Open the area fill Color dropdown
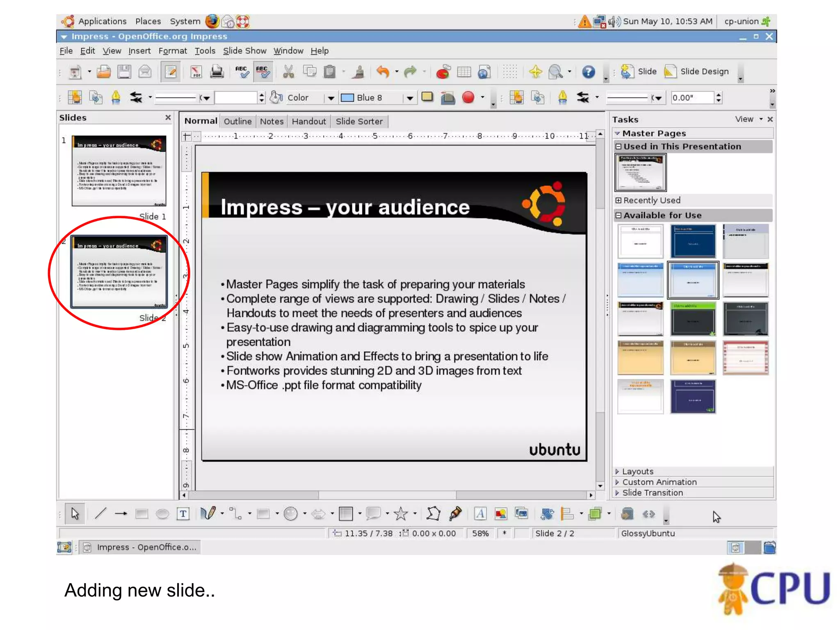This screenshot has height=630, width=840. pos(331,98)
